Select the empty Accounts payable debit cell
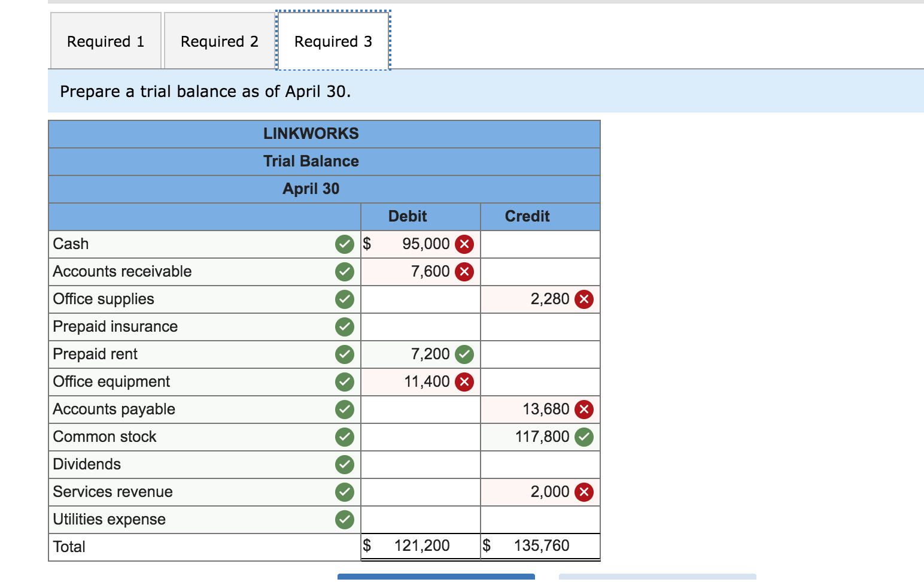Image resolution: width=924 pixels, height=582 pixels. pyautogui.click(x=421, y=410)
